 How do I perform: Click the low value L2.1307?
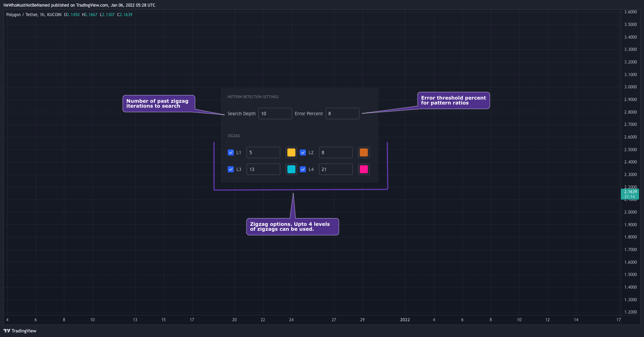point(107,15)
